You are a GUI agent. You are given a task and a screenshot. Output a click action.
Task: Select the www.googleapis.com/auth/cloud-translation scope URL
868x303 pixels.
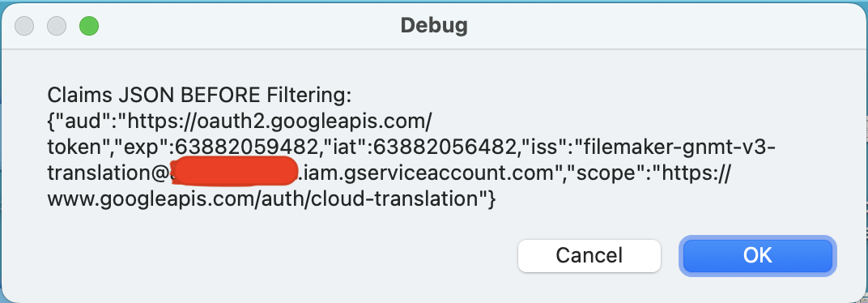pyautogui.click(x=263, y=198)
